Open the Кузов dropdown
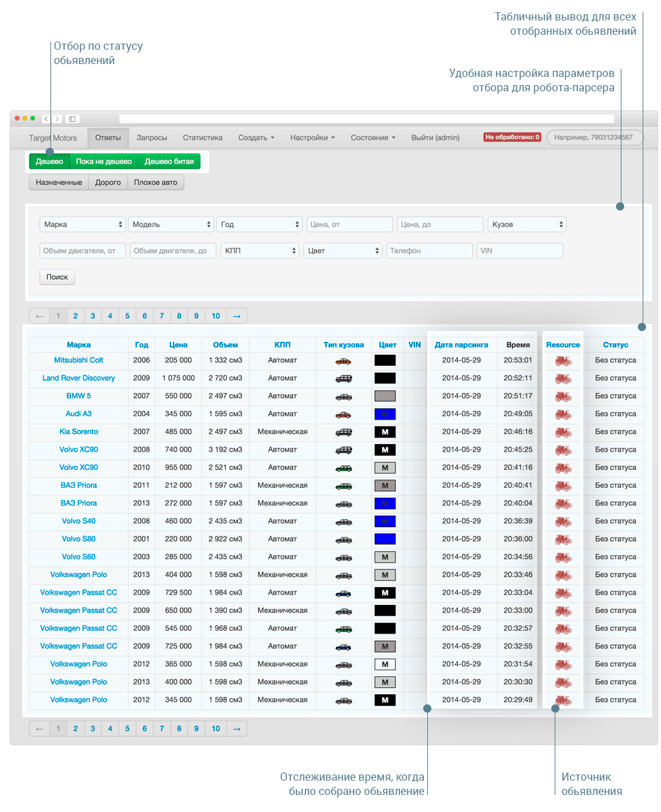This screenshot has width=661, height=812. click(527, 224)
